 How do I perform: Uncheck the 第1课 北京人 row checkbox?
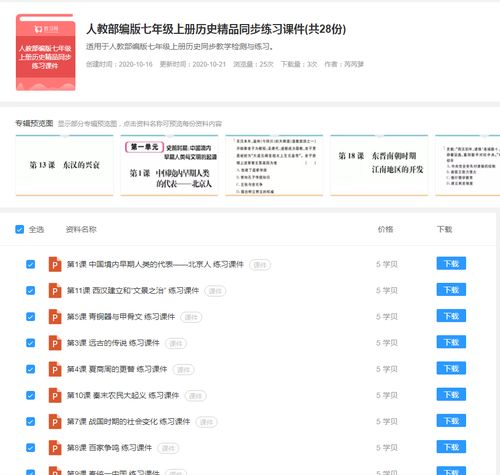point(30,264)
